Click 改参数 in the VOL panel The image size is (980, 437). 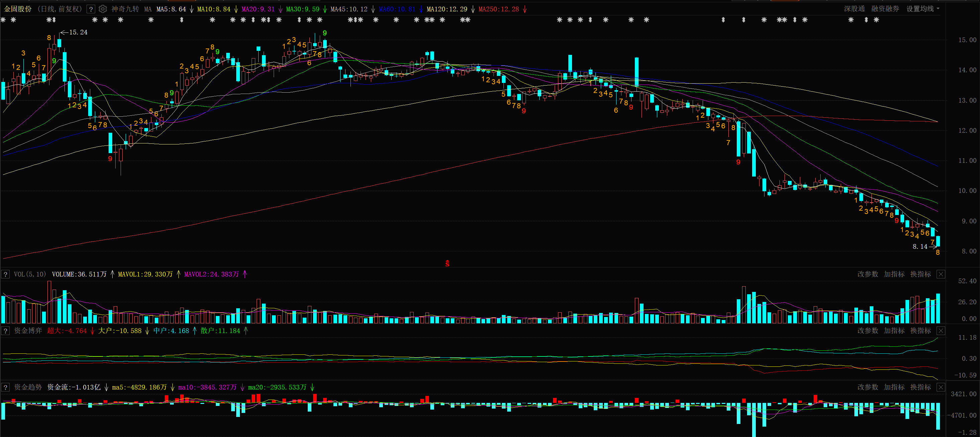(867, 274)
